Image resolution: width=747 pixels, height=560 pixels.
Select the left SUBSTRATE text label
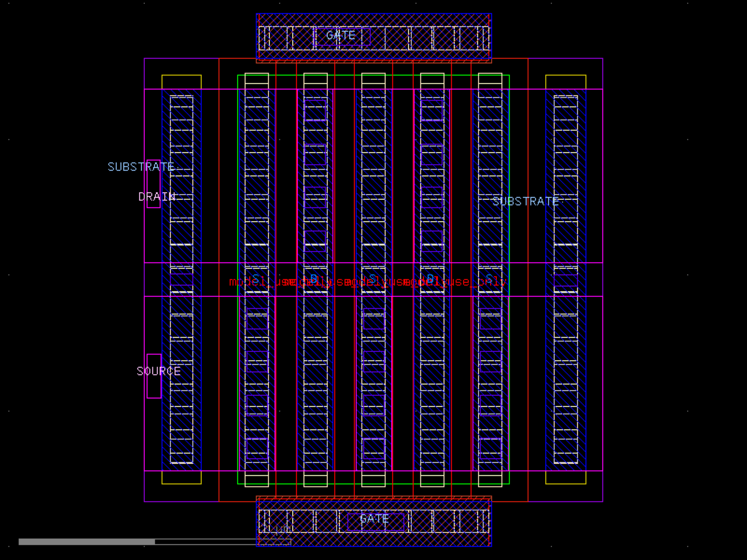click(x=141, y=167)
